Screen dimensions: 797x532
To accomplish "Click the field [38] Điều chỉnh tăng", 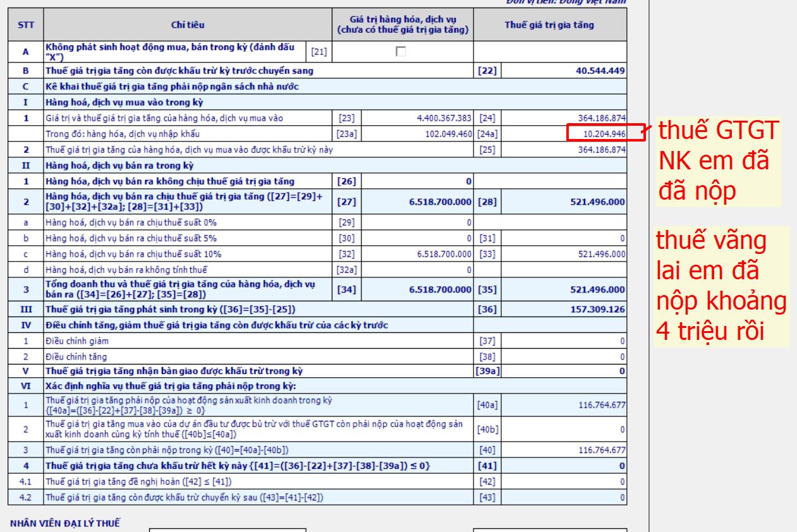I will tap(564, 356).
